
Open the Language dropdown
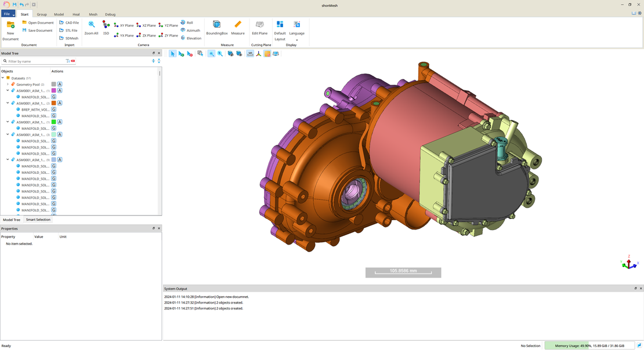296,30
